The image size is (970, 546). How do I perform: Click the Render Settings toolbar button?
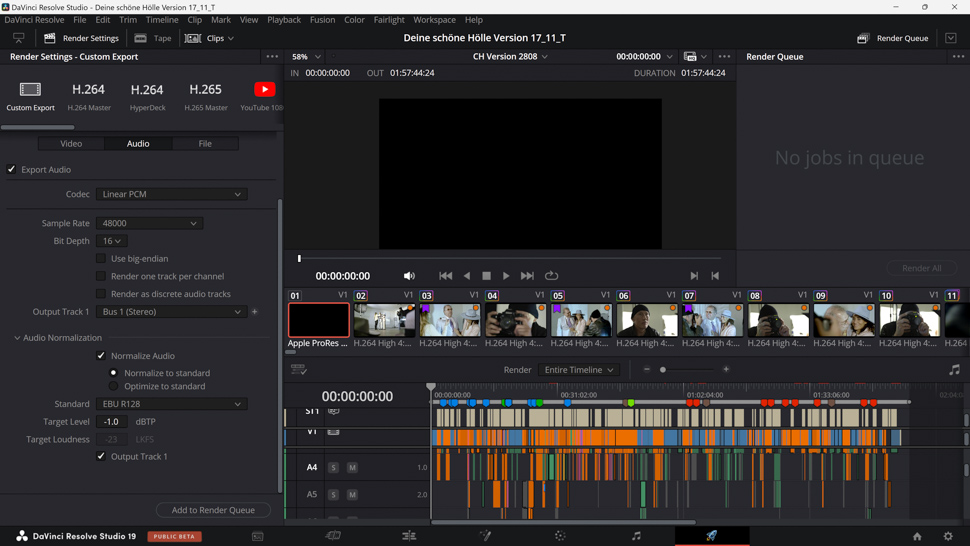[x=82, y=38]
